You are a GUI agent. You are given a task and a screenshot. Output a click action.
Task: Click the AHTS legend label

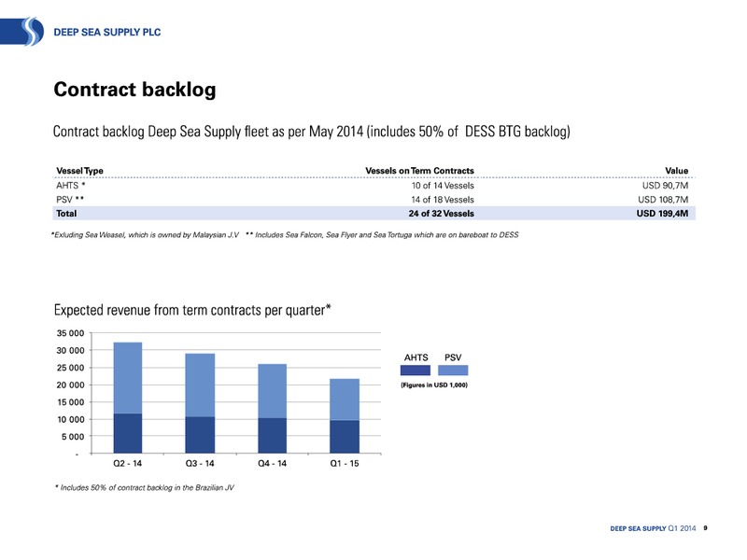point(416,357)
